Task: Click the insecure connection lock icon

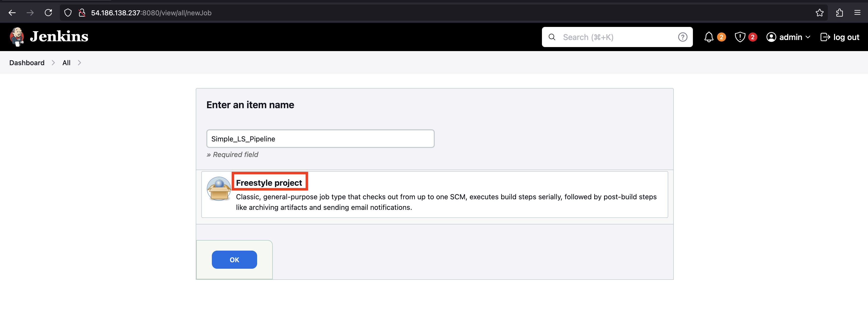Action: 82,13
